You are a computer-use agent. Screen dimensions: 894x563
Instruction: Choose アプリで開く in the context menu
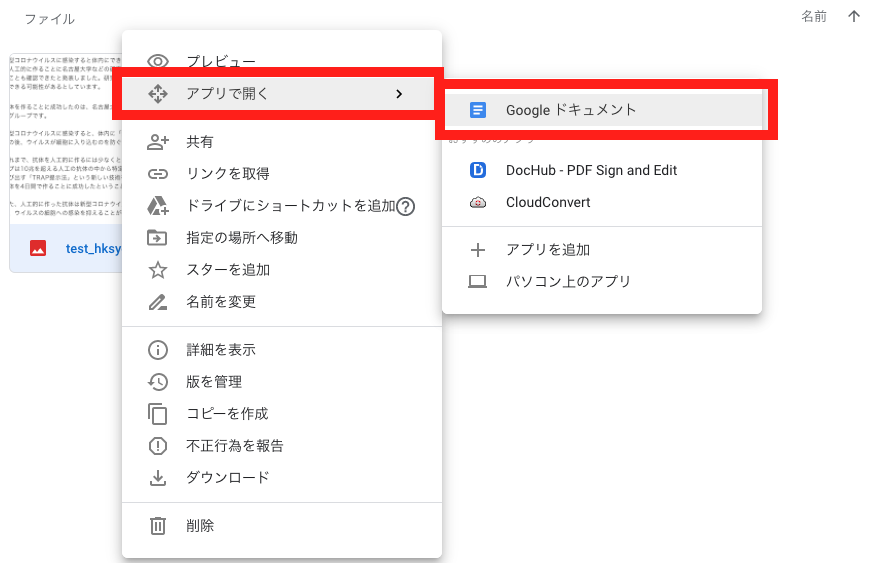[282, 94]
